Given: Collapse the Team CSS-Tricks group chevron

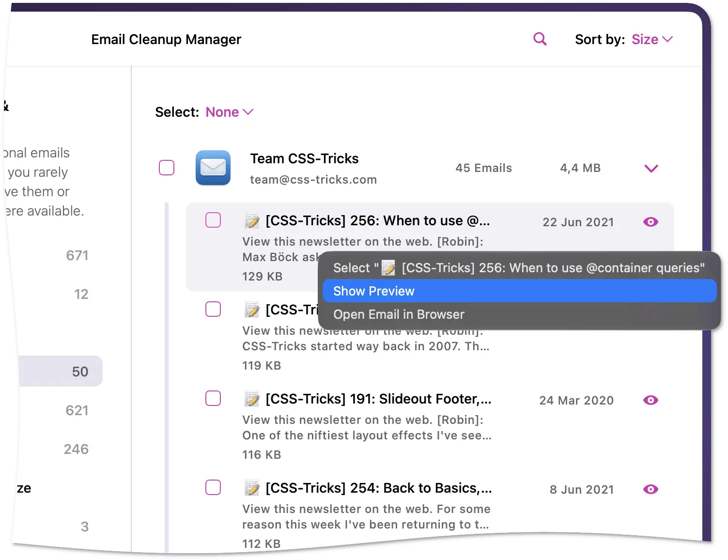Looking at the screenshot, I should [x=651, y=169].
